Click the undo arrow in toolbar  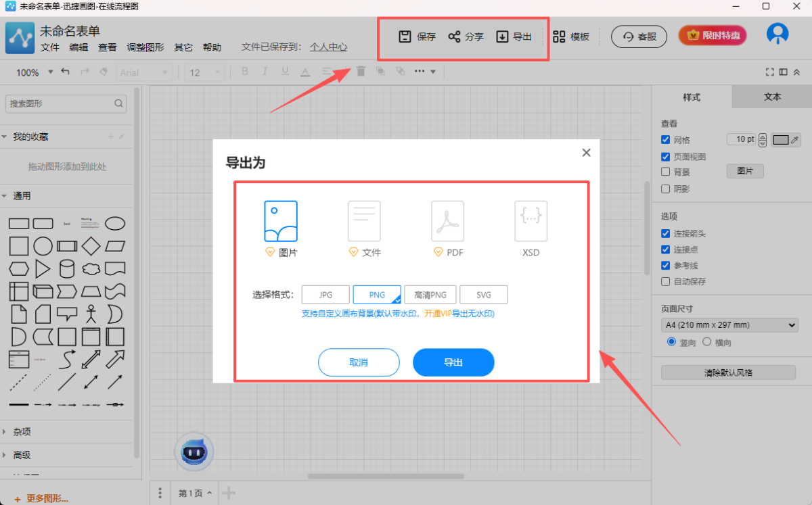[x=66, y=72]
